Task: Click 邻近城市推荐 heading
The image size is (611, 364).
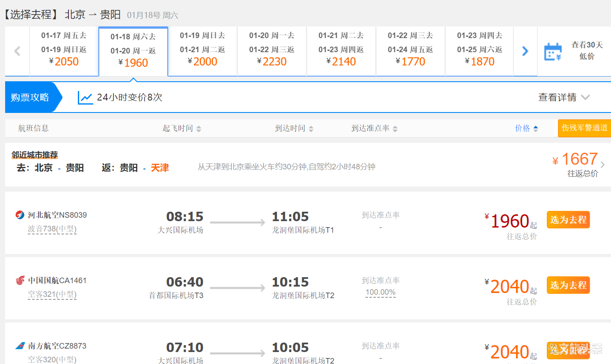Action: coord(35,155)
